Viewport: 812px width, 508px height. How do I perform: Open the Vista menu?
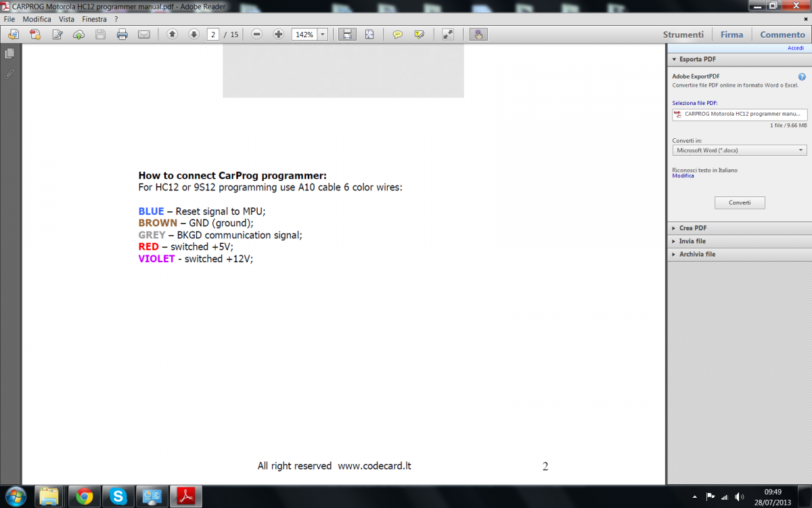coord(66,20)
